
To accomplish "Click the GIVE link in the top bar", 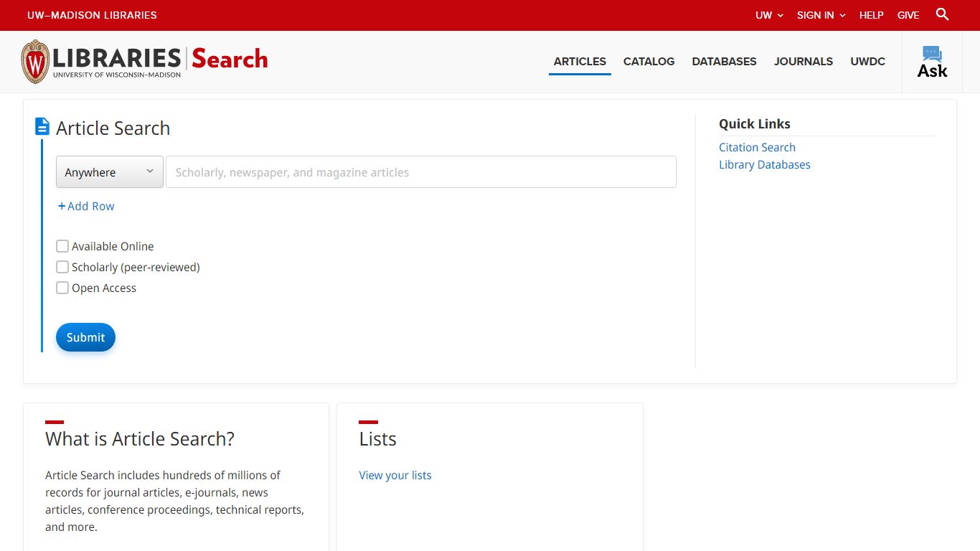I will pyautogui.click(x=908, y=15).
